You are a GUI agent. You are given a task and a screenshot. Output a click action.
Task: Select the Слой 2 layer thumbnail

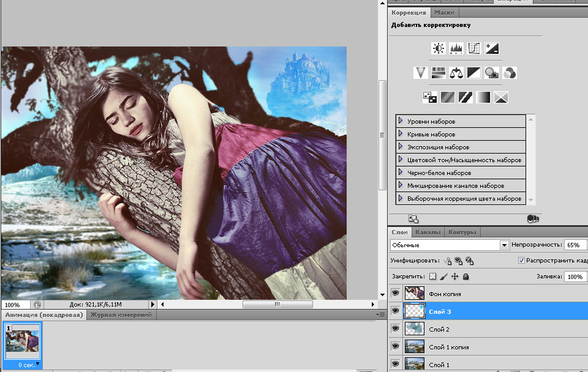pos(415,329)
